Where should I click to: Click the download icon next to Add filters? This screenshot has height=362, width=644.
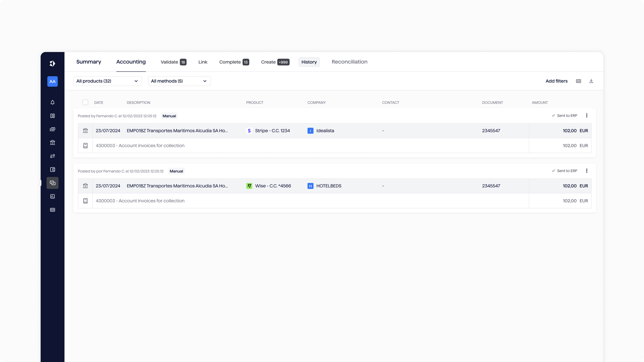click(x=591, y=81)
